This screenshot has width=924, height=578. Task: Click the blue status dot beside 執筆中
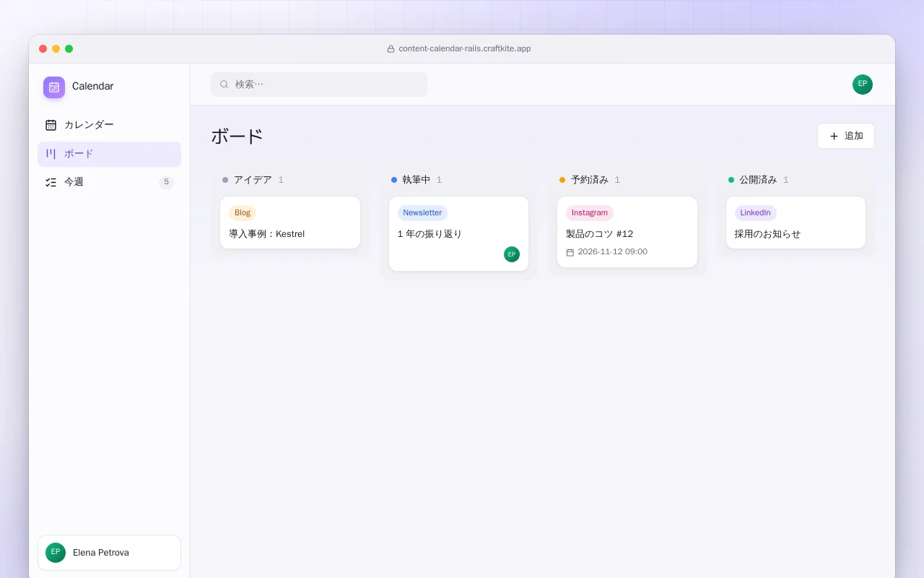[394, 180]
